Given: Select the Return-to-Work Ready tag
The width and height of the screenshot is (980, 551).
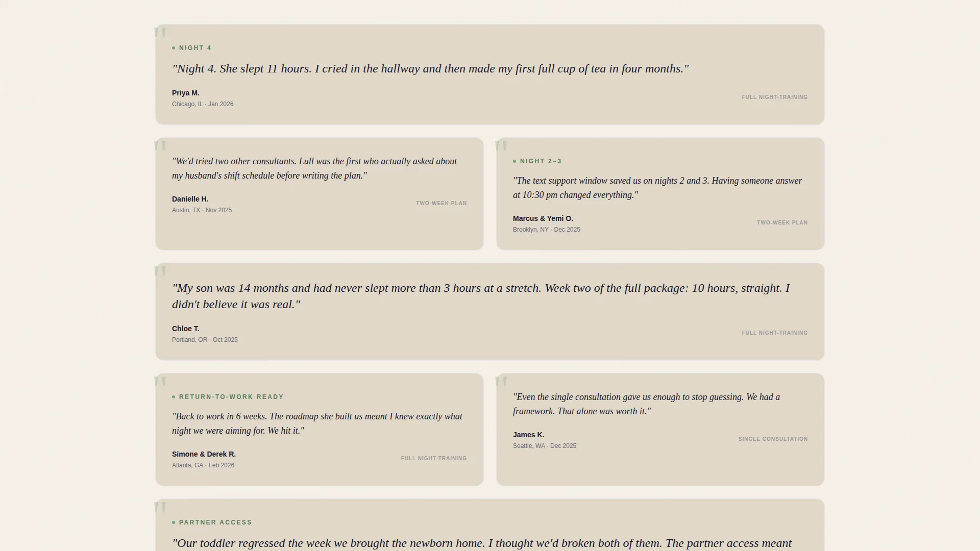Looking at the screenshot, I should tap(231, 397).
